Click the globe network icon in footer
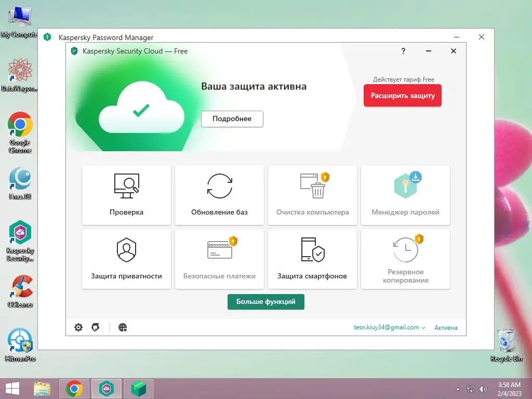 point(123,327)
